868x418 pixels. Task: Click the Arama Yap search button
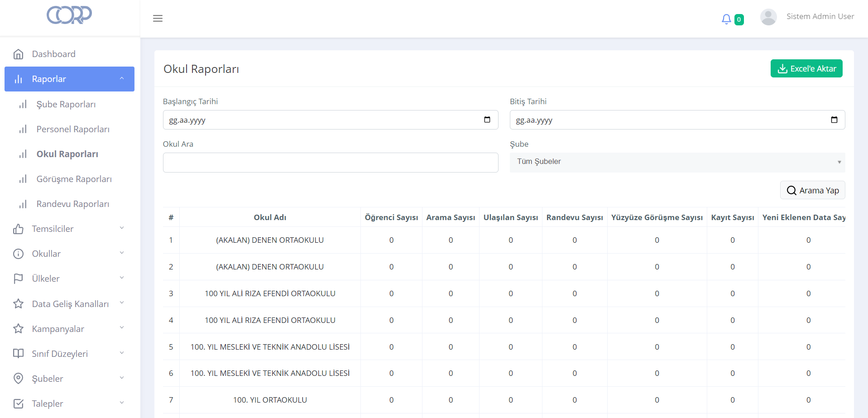(x=812, y=190)
